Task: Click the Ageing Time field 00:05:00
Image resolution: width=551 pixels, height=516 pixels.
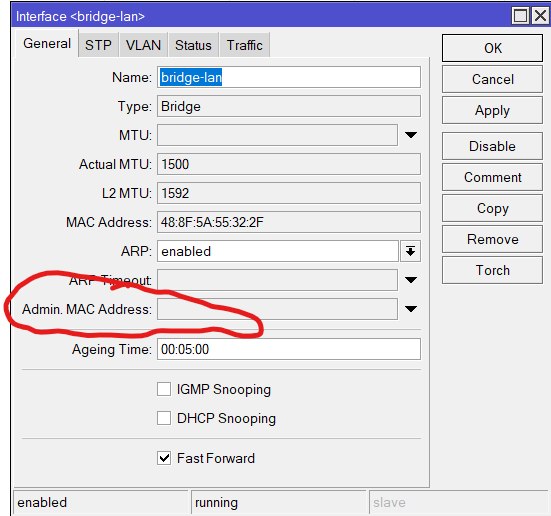Action: 289,349
